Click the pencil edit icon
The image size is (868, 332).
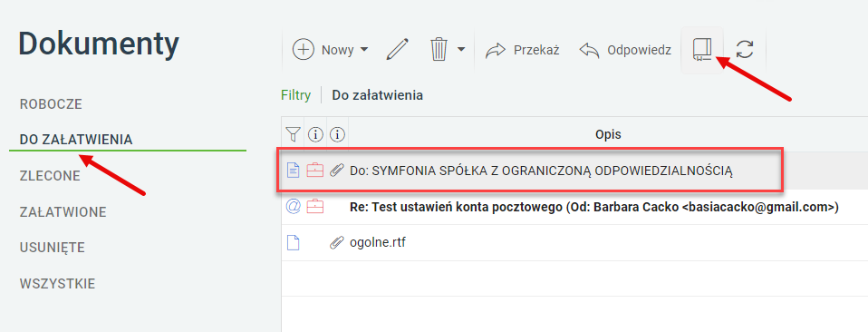click(x=398, y=49)
